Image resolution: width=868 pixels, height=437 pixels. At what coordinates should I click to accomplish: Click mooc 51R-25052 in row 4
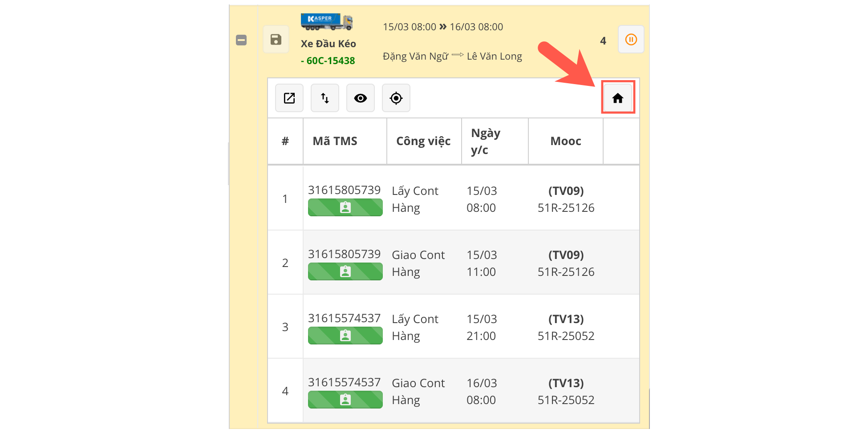[x=566, y=400]
